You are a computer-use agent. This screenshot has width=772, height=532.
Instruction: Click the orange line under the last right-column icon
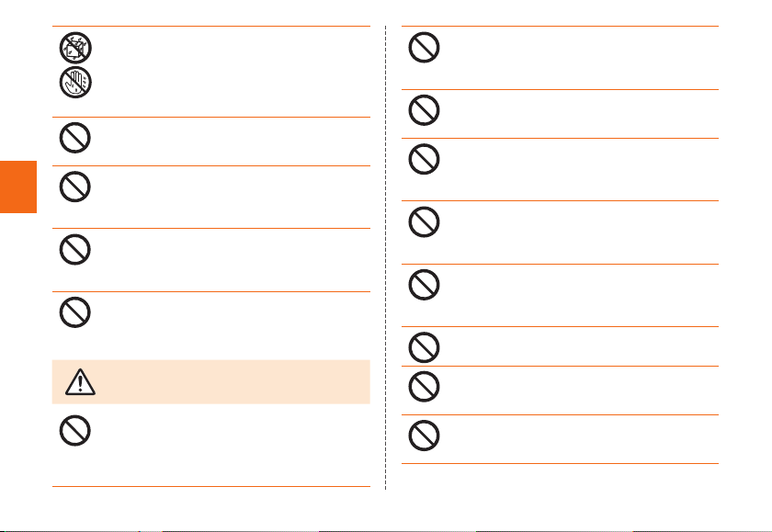coord(560,463)
